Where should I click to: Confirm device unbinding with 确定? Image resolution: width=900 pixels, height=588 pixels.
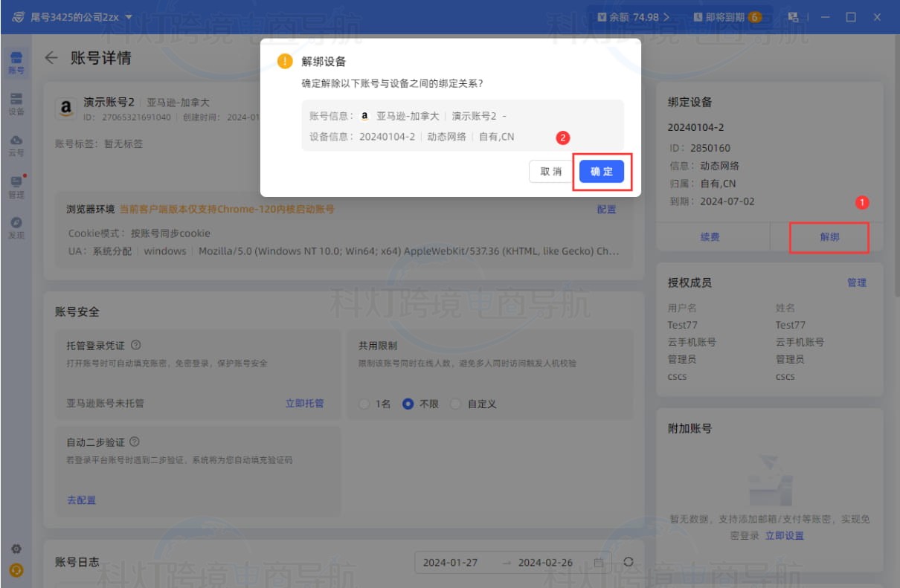click(602, 170)
